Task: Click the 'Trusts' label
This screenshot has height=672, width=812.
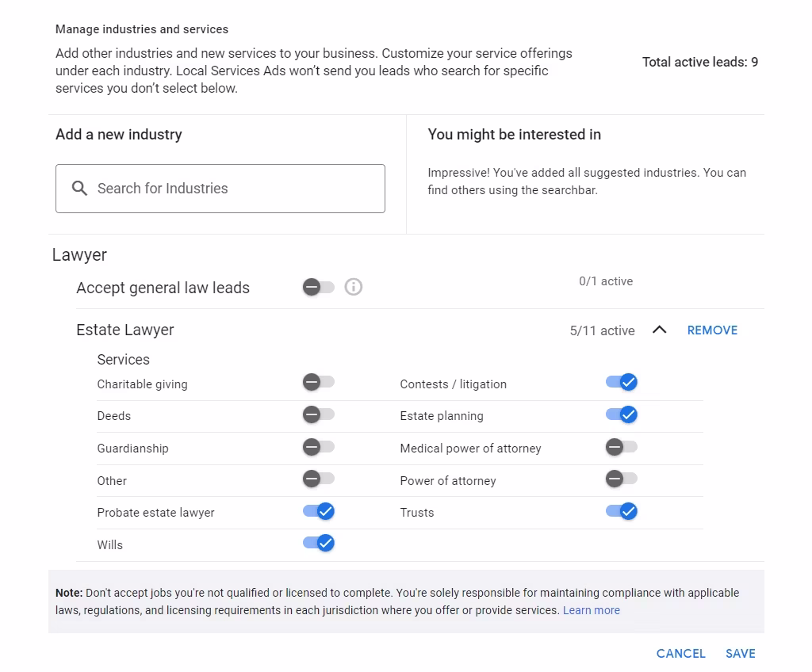Action: (417, 513)
